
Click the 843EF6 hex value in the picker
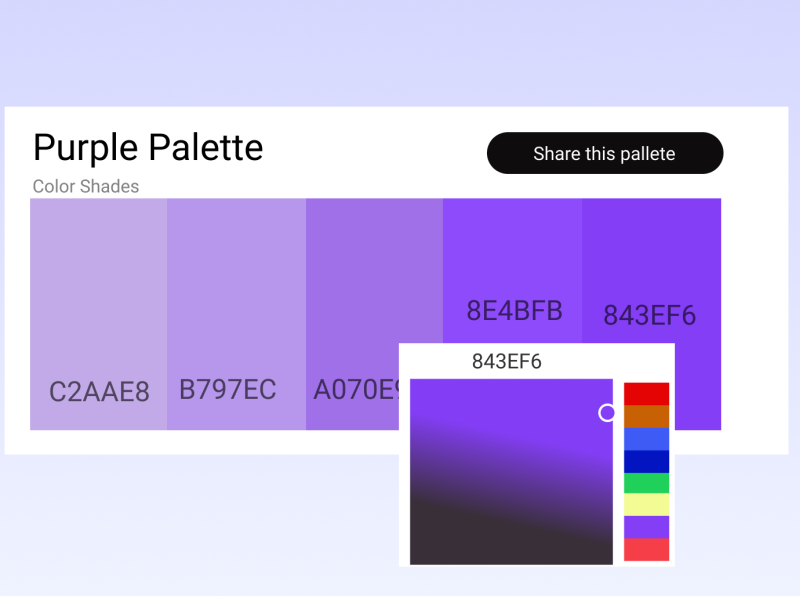[x=508, y=361]
